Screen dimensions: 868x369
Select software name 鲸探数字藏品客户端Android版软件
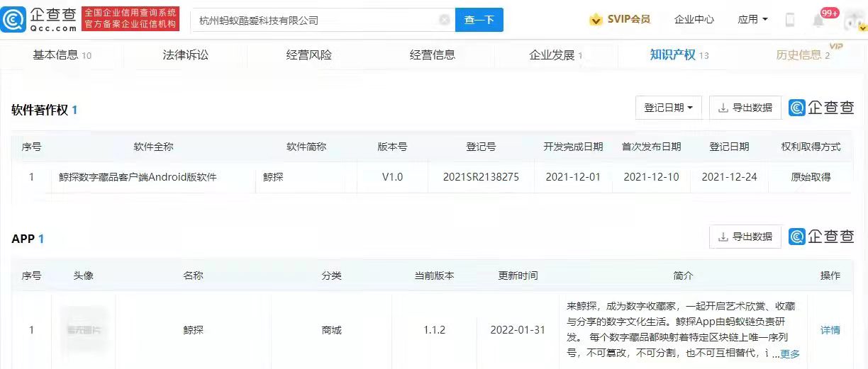click(138, 177)
